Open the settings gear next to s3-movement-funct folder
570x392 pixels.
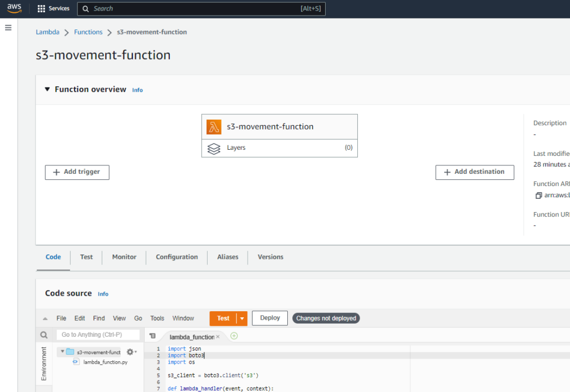coord(129,351)
